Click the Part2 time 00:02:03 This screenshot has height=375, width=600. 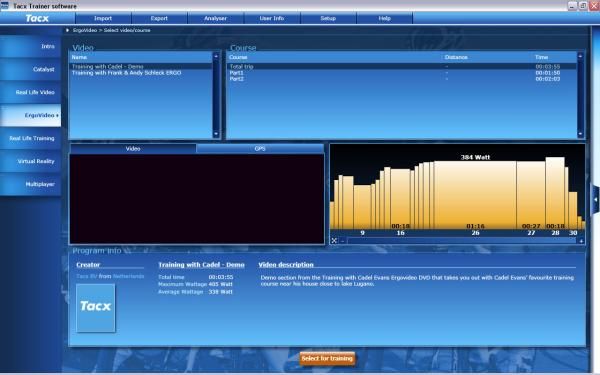coord(548,79)
